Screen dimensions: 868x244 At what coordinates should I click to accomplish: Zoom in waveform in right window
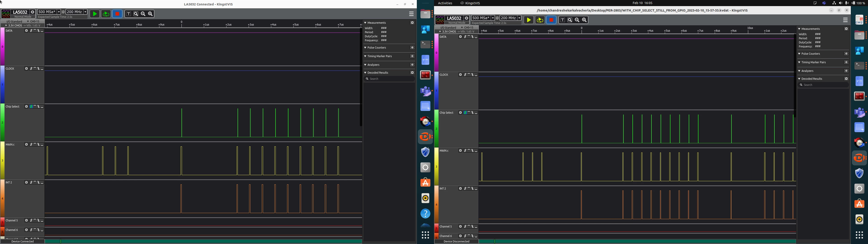[x=585, y=20]
